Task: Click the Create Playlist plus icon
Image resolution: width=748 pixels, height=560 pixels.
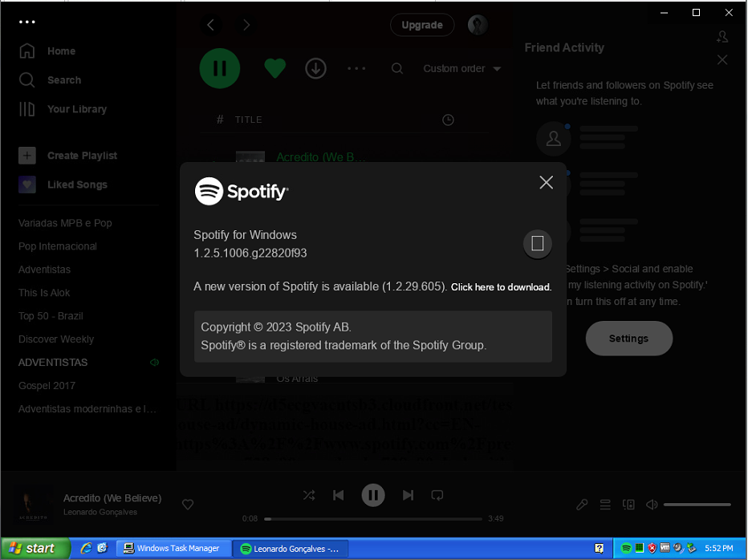Action: click(27, 156)
